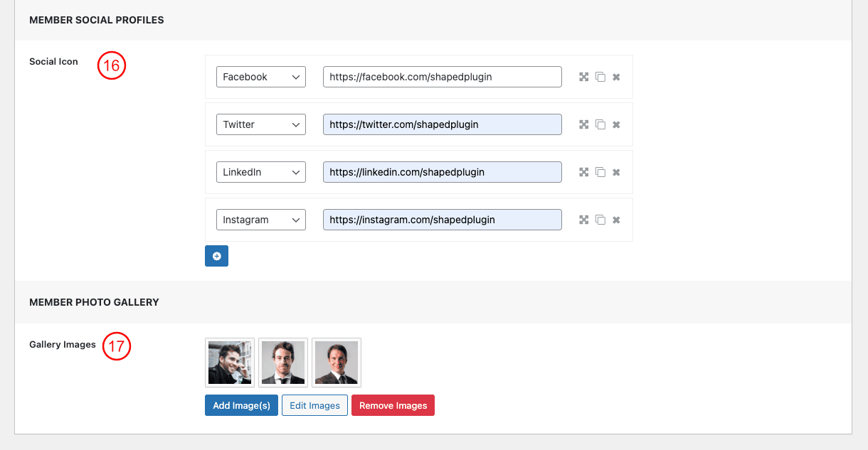Duplicate the Facebook social row
Image resolution: width=868 pixels, height=450 pixels.
pos(600,77)
